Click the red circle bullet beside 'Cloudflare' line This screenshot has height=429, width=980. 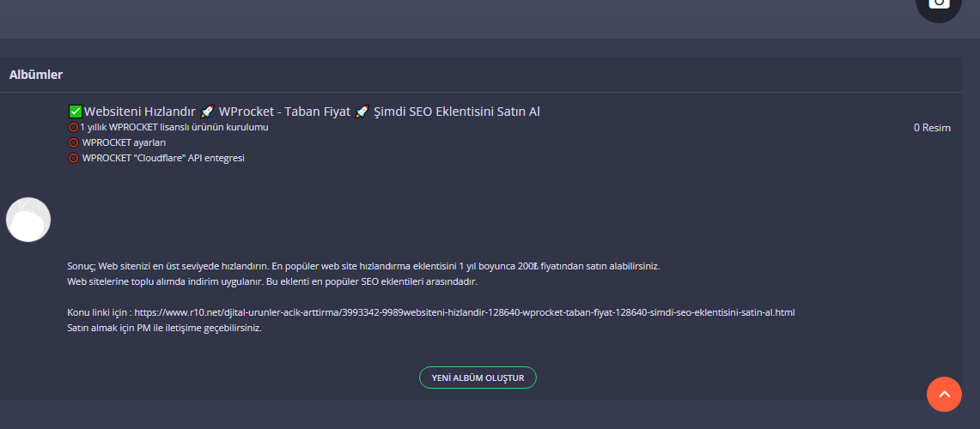point(73,158)
